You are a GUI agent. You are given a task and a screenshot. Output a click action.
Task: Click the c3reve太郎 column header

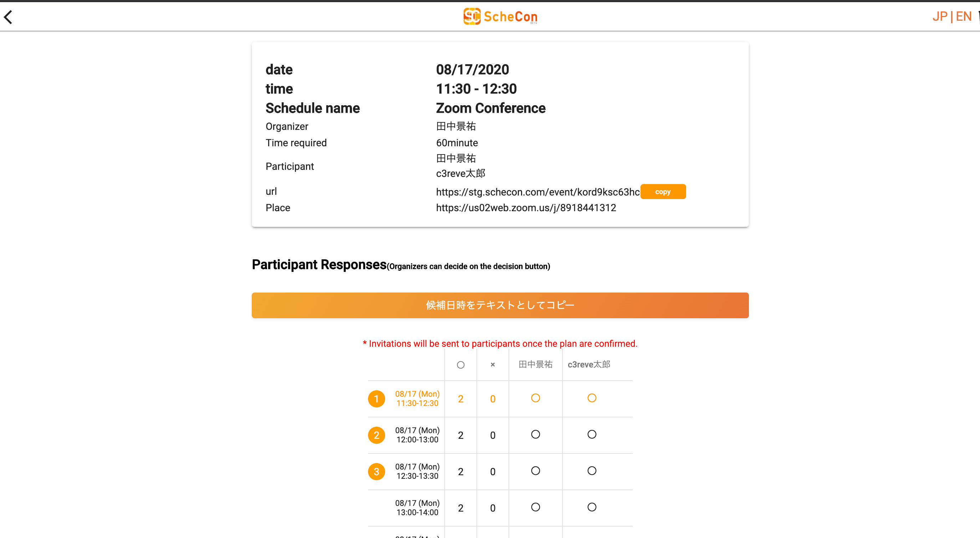[x=588, y=365]
